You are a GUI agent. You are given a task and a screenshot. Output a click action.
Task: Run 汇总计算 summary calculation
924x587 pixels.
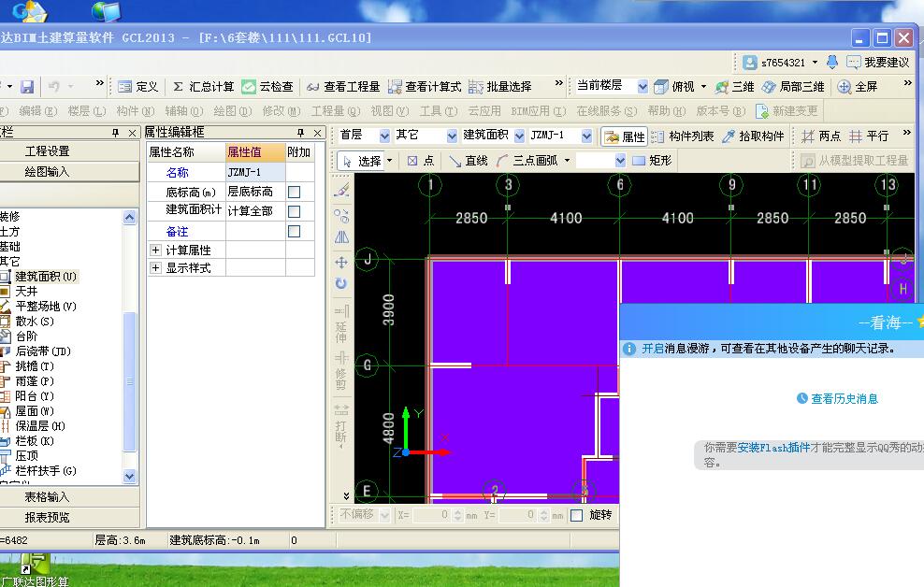coord(204,87)
